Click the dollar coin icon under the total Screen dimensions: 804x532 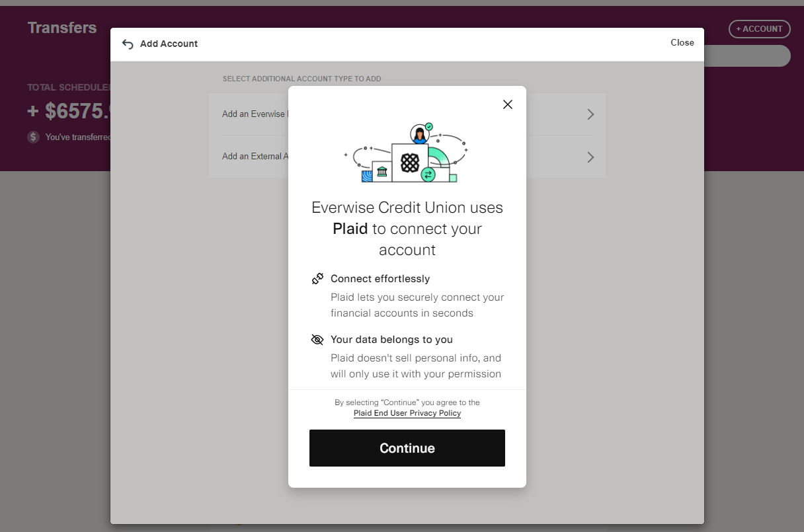34,137
